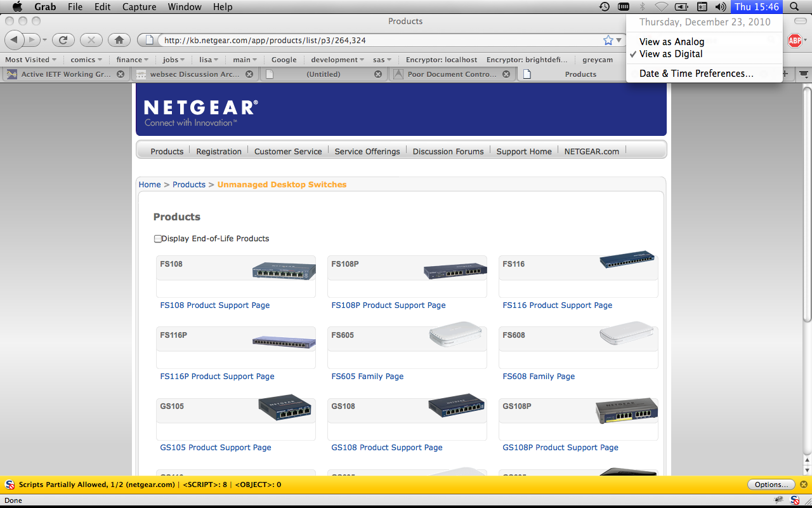Open GS108 Product Support Page link
The width and height of the screenshot is (812, 508).
(387, 448)
